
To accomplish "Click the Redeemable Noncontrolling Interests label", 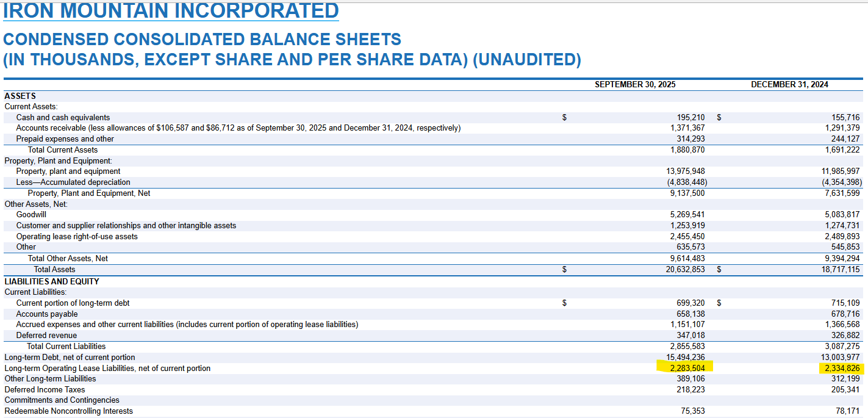I will [x=68, y=411].
